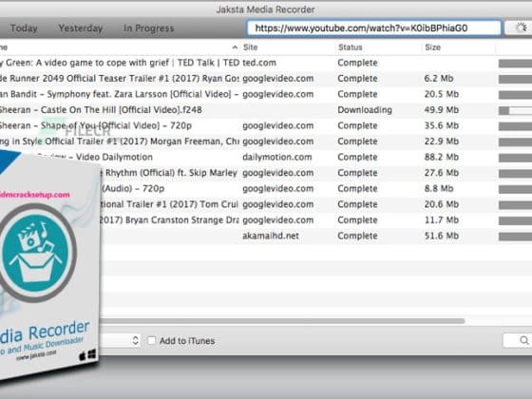Click the akamaihd.net site cell

(271, 236)
